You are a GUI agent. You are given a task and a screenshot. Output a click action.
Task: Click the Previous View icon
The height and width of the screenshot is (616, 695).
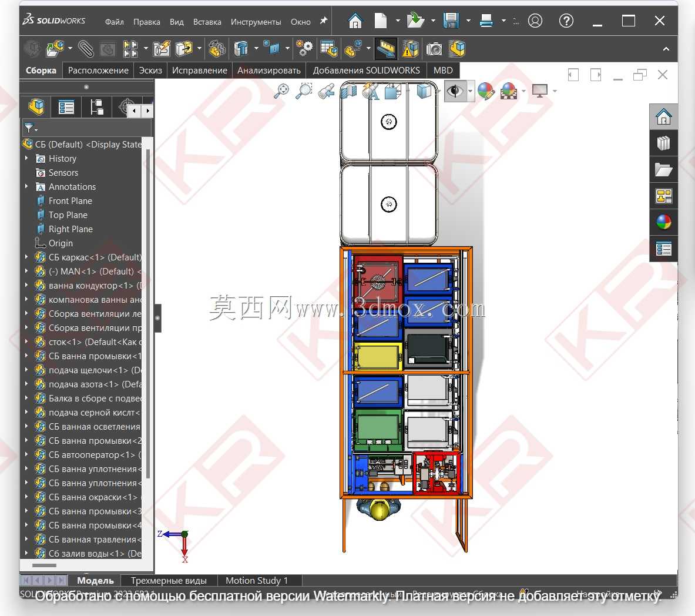click(x=326, y=91)
